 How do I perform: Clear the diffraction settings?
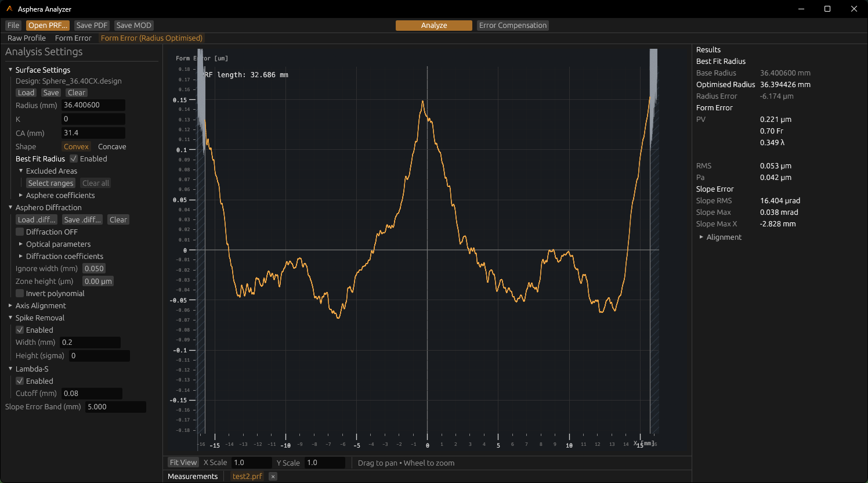(118, 219)
